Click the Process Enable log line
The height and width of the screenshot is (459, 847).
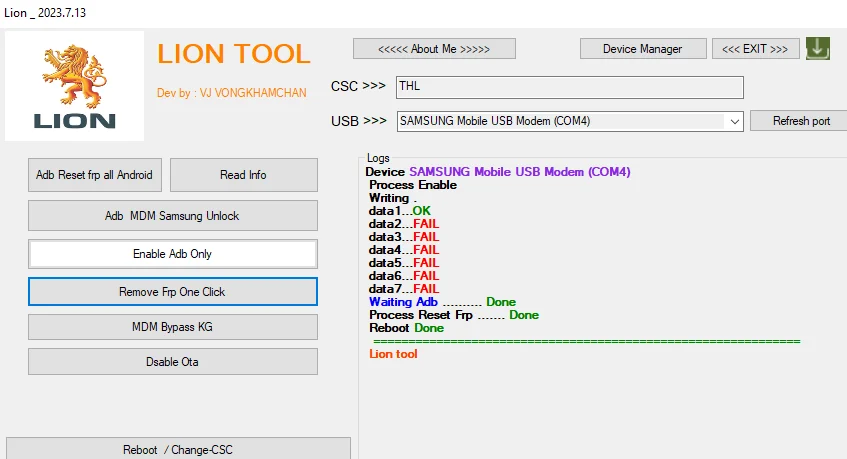(x=413, y=185)
